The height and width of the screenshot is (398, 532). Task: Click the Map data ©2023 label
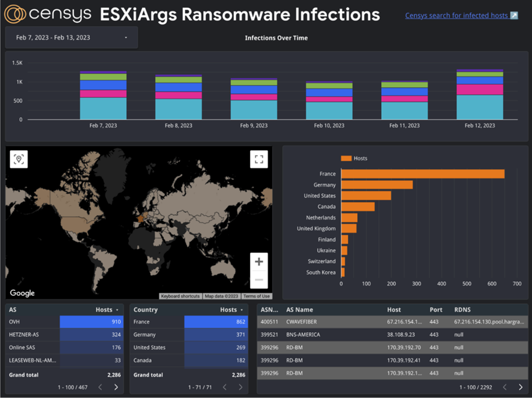(x=222, y=297)
